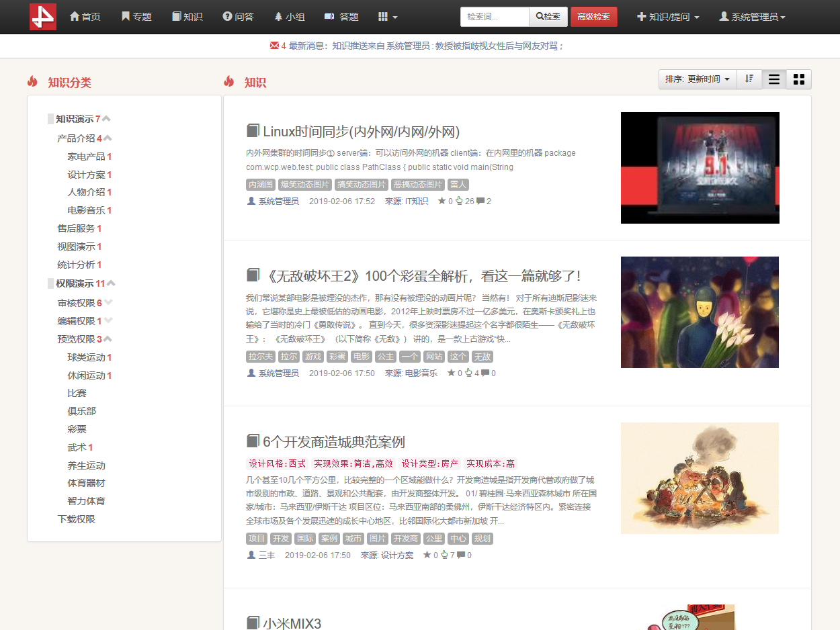Open the Linux时间同步 article title link
The height and width of the screenshot is (630, 840).
(361, 132)
